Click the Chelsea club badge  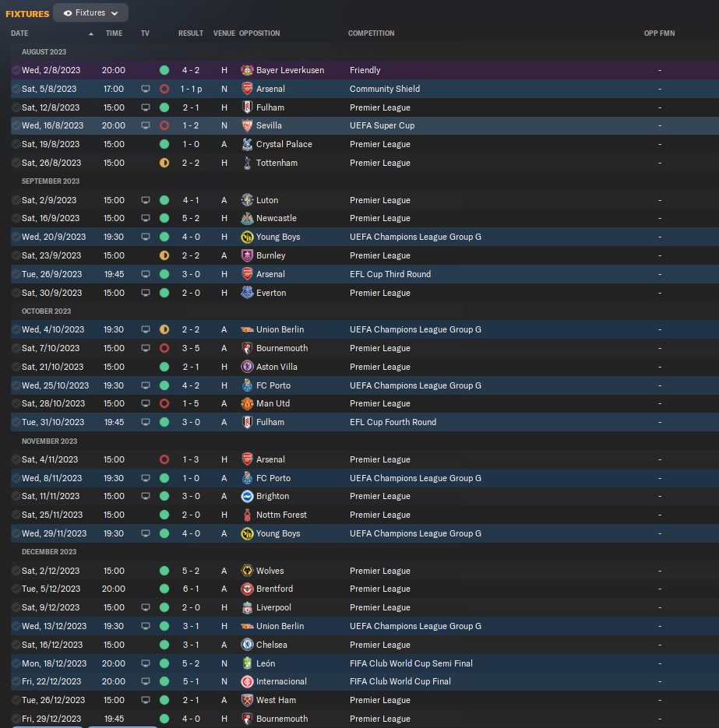tap(247, 645)
